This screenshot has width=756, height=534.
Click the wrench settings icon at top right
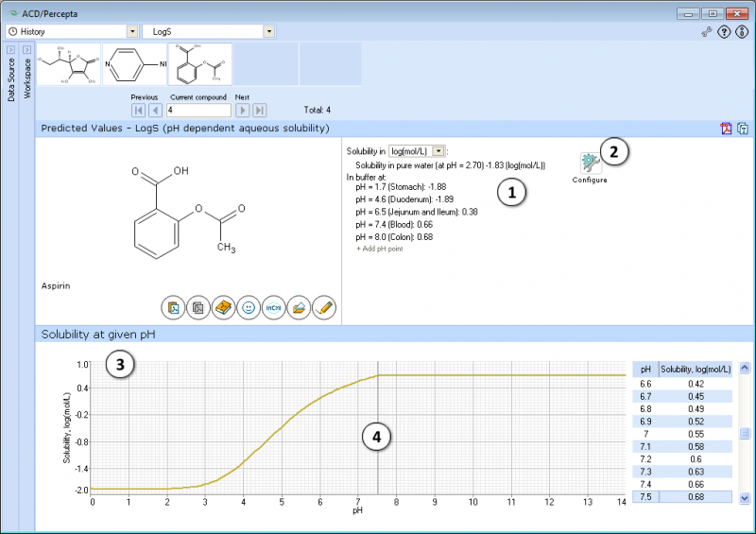click(x=706, y=32)
